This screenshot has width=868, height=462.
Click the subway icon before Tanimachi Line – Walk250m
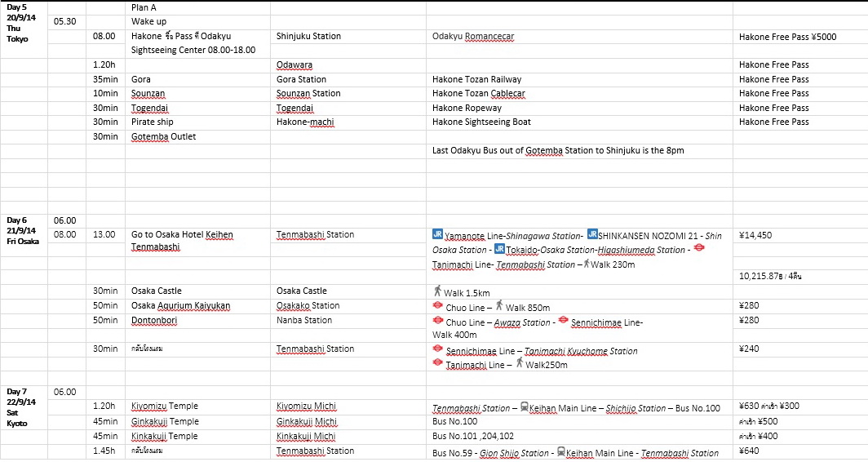(x=437, y=362)
